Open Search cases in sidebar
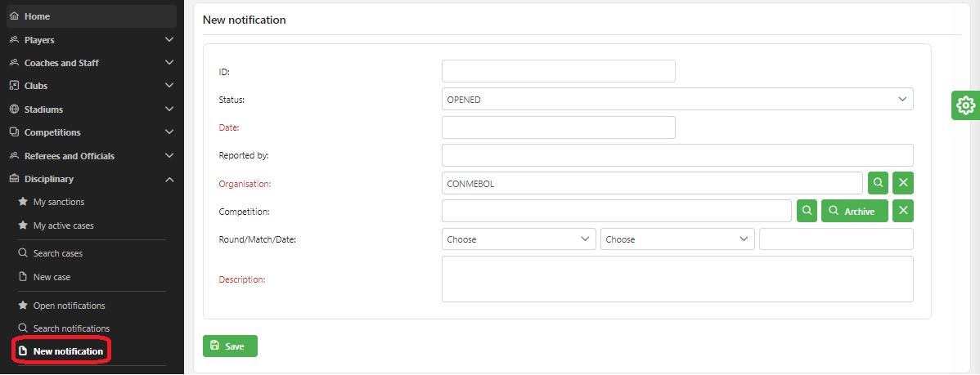Image resolution: width=980 pixels, height=375 pixels. [x=57, y=253]
